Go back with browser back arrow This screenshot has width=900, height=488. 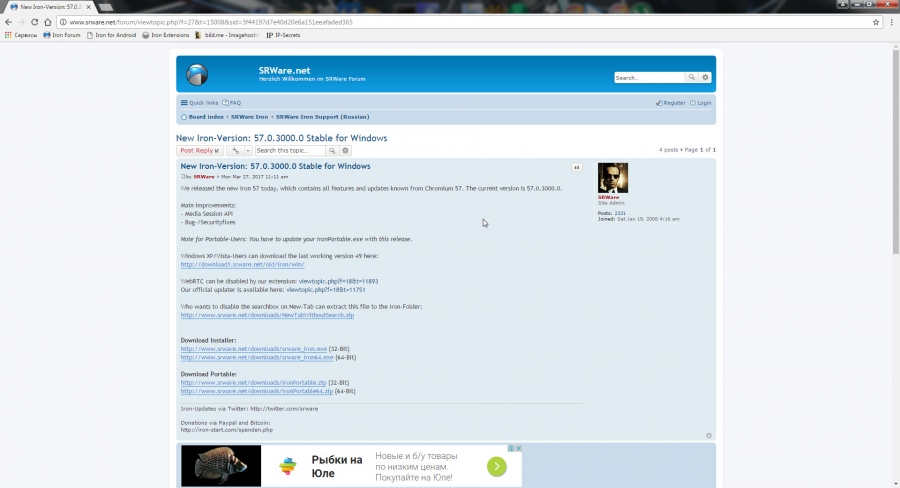click(8, 22)
